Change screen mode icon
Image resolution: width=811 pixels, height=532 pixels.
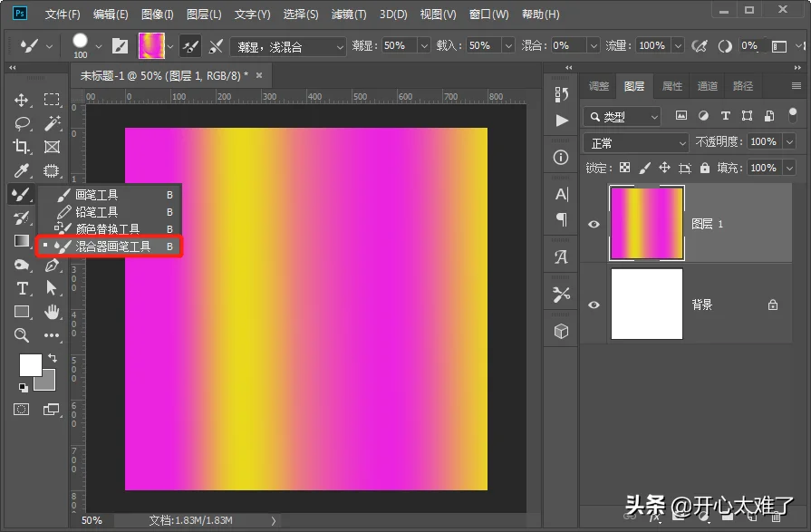point(52,410)
